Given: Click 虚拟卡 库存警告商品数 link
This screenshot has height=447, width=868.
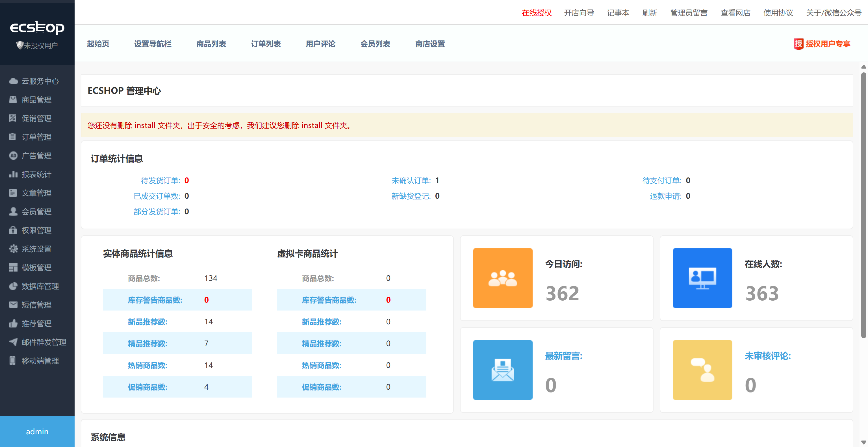Looking at the screenshot, I should [329, 300].
